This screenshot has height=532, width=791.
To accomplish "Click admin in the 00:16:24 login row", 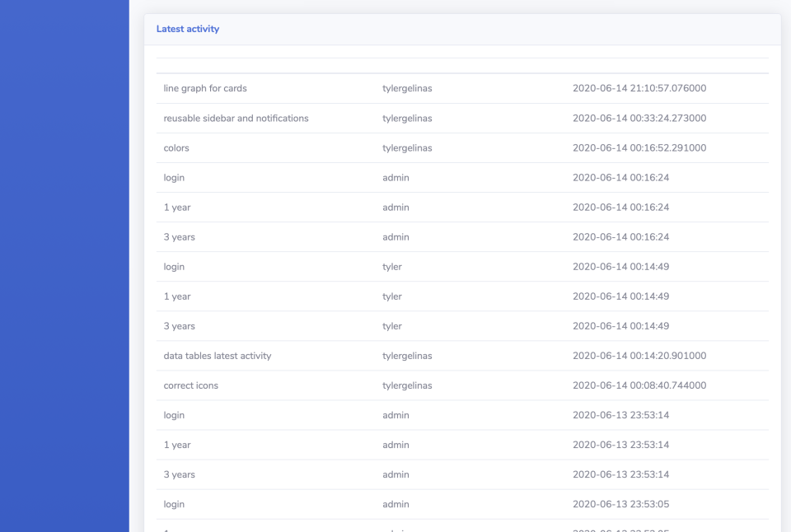I will (x=395, y=178).
